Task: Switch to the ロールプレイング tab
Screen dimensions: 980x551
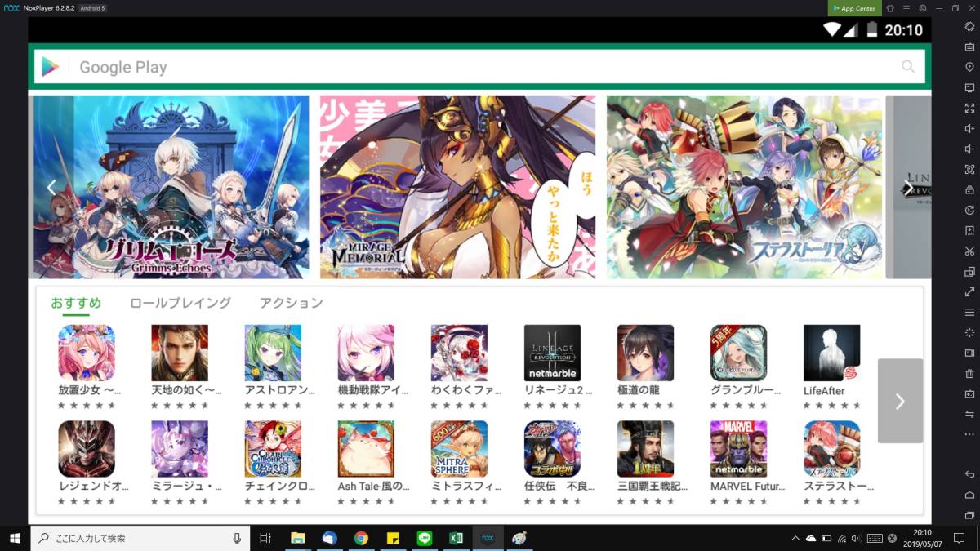Action: [x=180, y=303]
